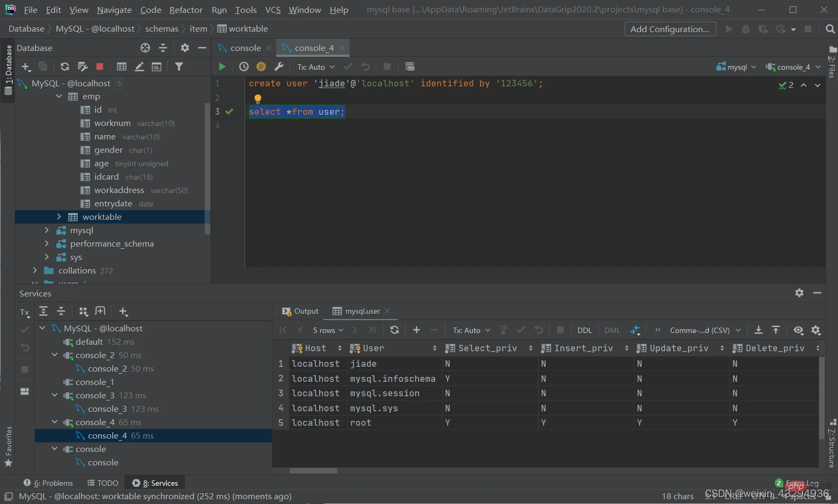Open the Tx: Auto dropdown in the editor toolbar
838x504 pixels.
(316, 67)
